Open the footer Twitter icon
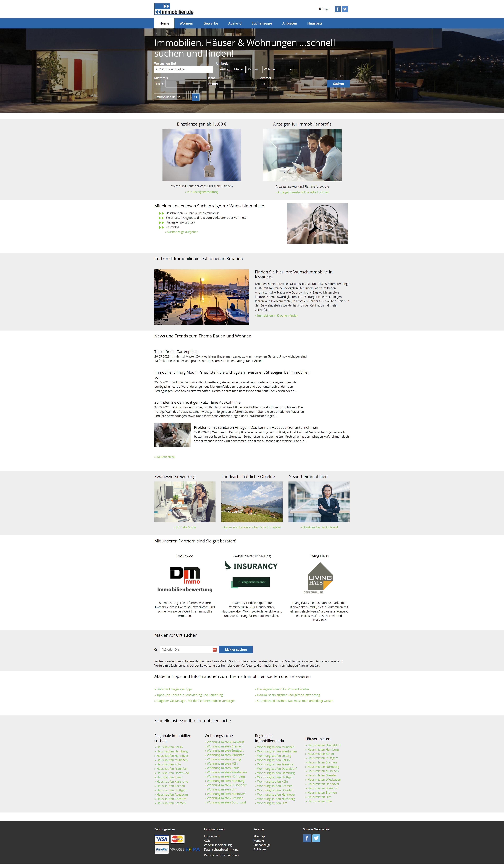 [316, 838]
